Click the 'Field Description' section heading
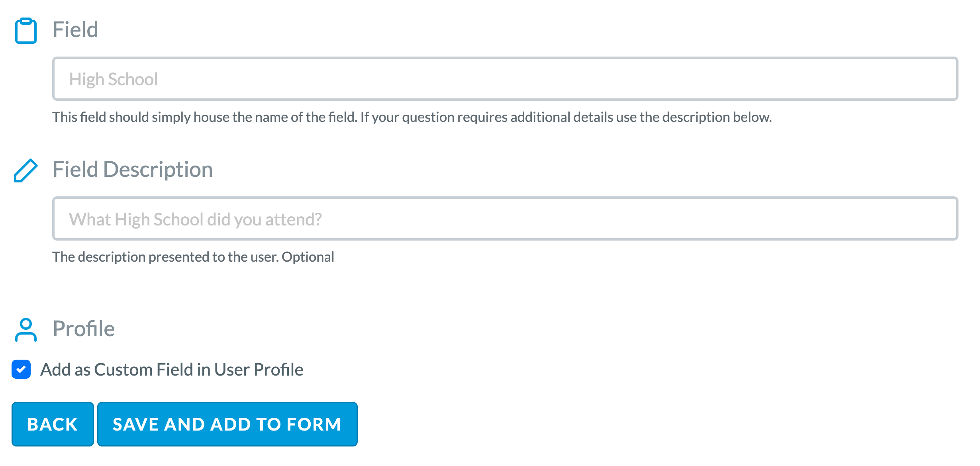This screenshot has width=980, height=466. pyautogui.click(x=133, y=170)
